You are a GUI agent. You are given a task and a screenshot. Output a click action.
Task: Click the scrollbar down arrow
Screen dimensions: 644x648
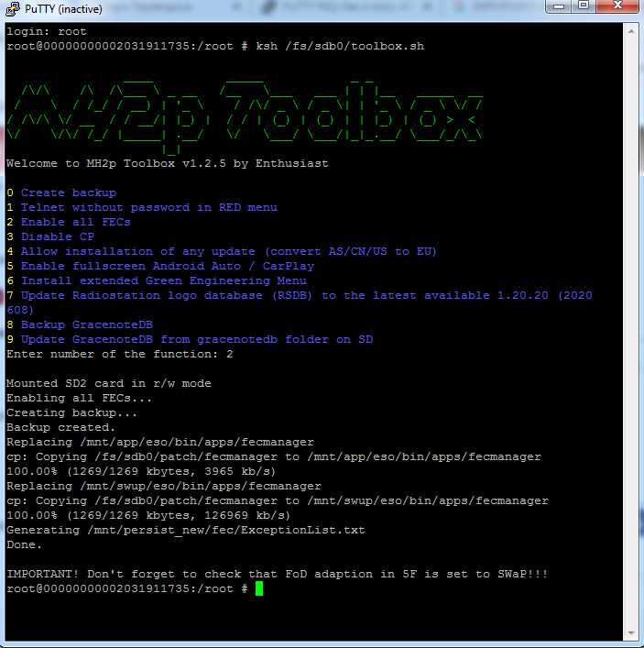tap(631, 632)
